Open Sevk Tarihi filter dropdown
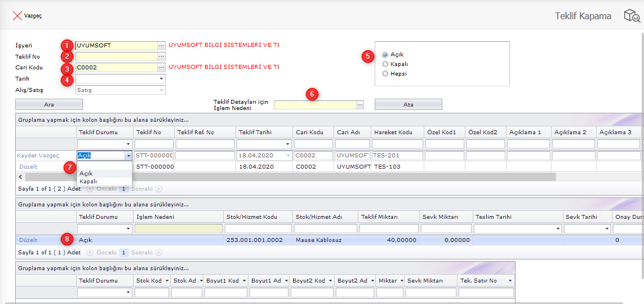Image resolution: width=644 pixels, height=304 pixels. 607,228
